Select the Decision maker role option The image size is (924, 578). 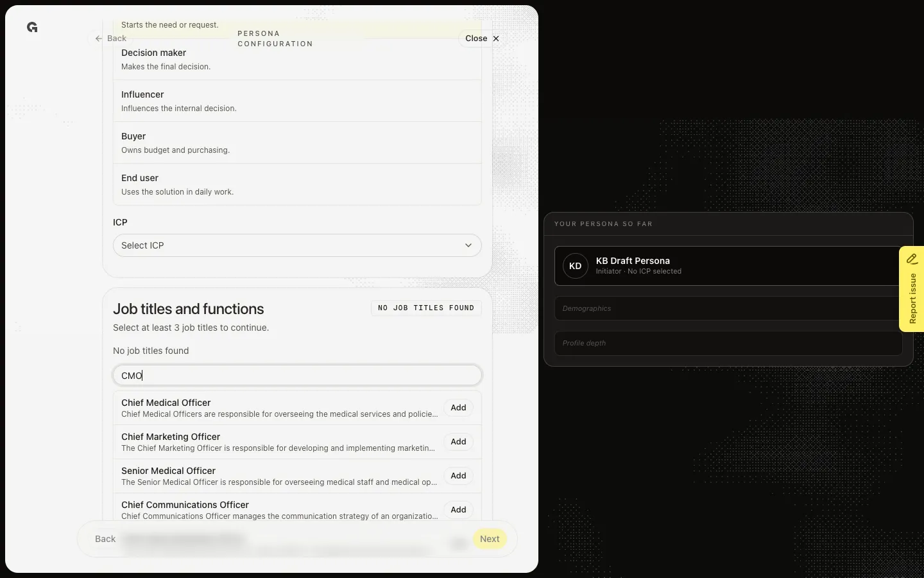tap(297, 59)
